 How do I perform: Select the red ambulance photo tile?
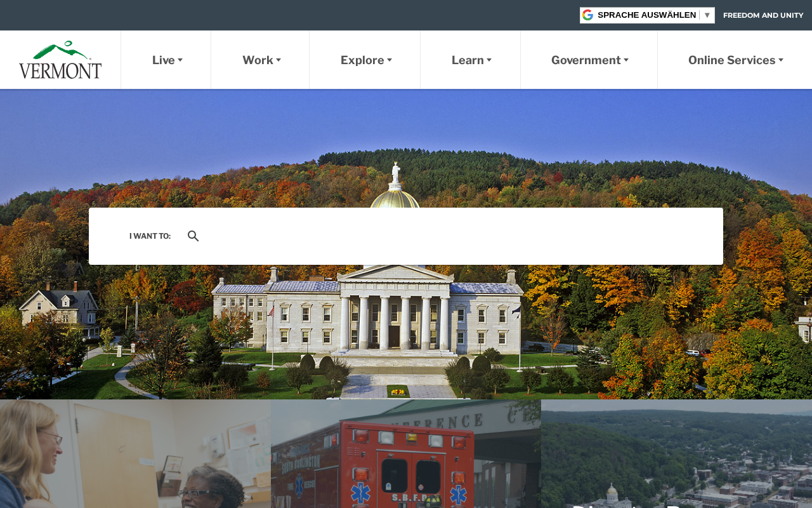tap(406, 453)
